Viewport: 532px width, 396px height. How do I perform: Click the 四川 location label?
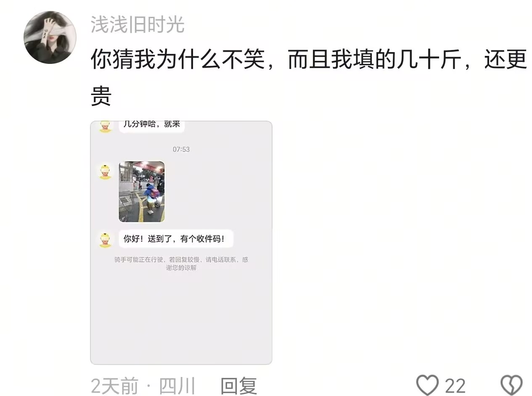pyautogui.click(x=177, y=386)
